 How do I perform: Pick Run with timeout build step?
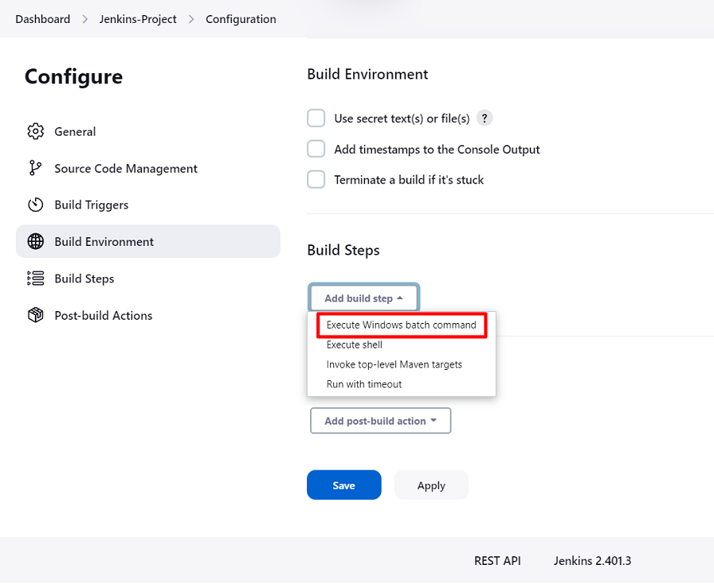364,384
